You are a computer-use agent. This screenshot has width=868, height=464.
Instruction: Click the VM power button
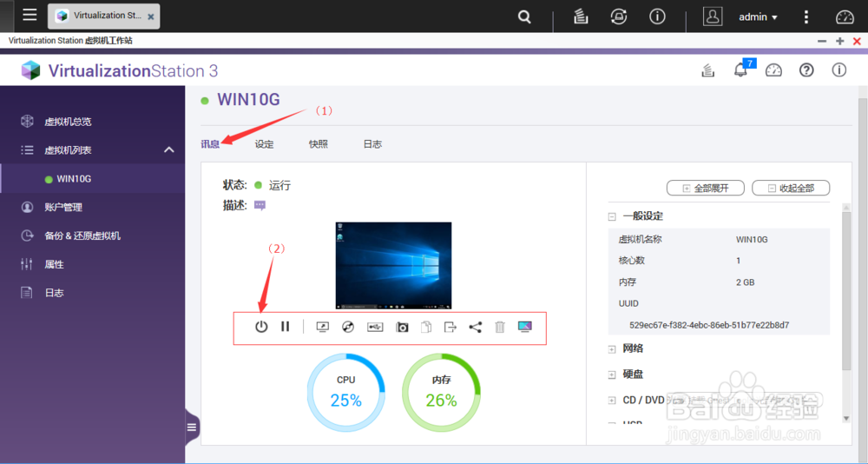click(261, 327)
